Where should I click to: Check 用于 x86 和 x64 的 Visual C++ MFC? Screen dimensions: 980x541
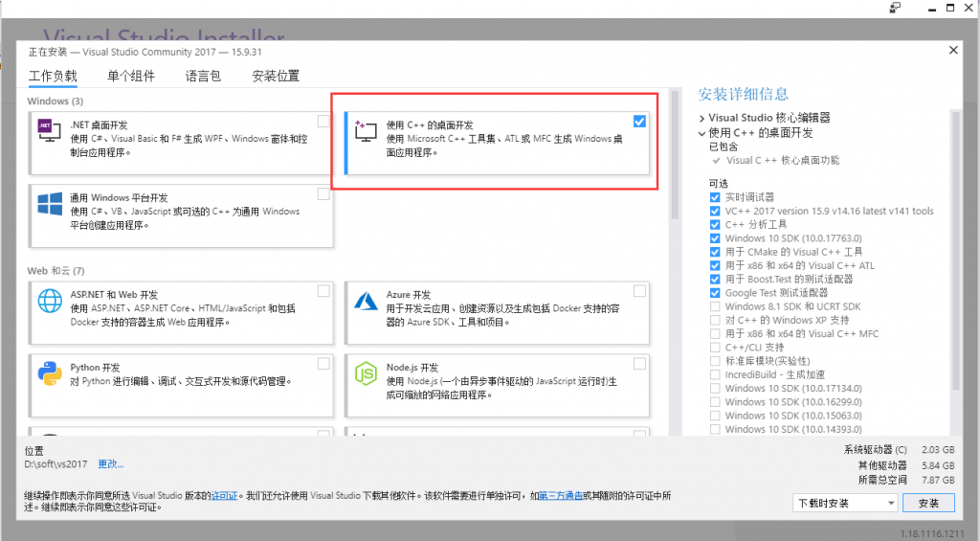point(715,334)
